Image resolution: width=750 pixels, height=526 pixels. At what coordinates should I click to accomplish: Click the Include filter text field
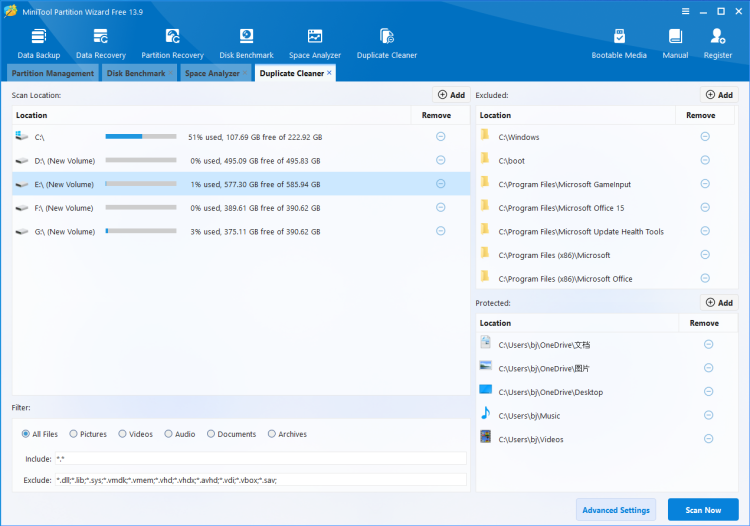pyautogui.click(x=261, y=459)
